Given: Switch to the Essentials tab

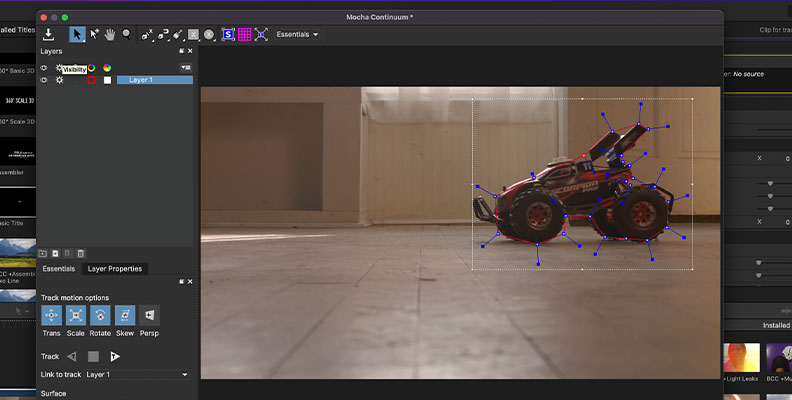Looking at the screenshot, I should pos(59,269).
